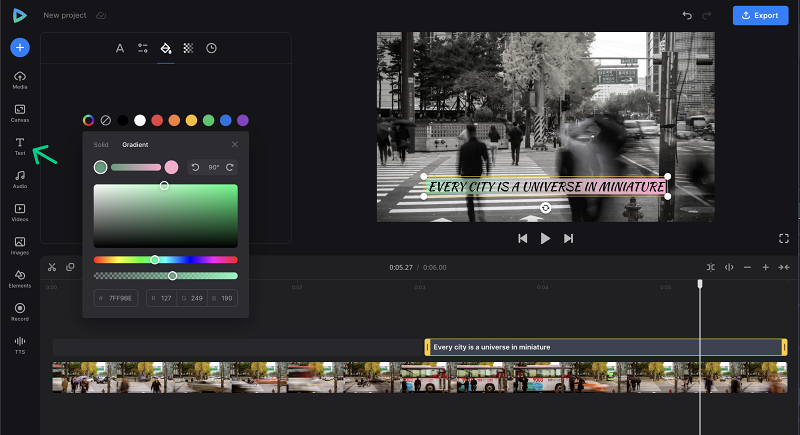Viewport: 800px width, 435px height.
Task: Zoom in the timeline
Action: [765, 267]
